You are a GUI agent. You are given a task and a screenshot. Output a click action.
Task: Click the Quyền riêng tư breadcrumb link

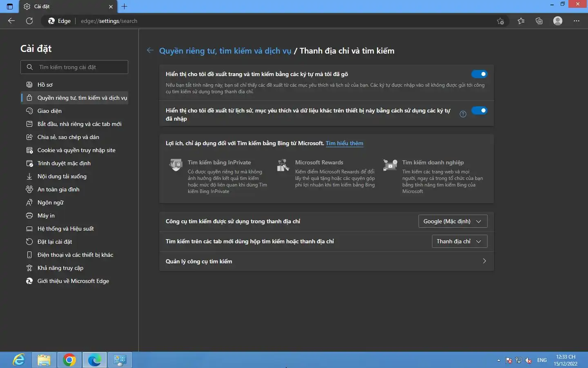click(x=225, y=51)
